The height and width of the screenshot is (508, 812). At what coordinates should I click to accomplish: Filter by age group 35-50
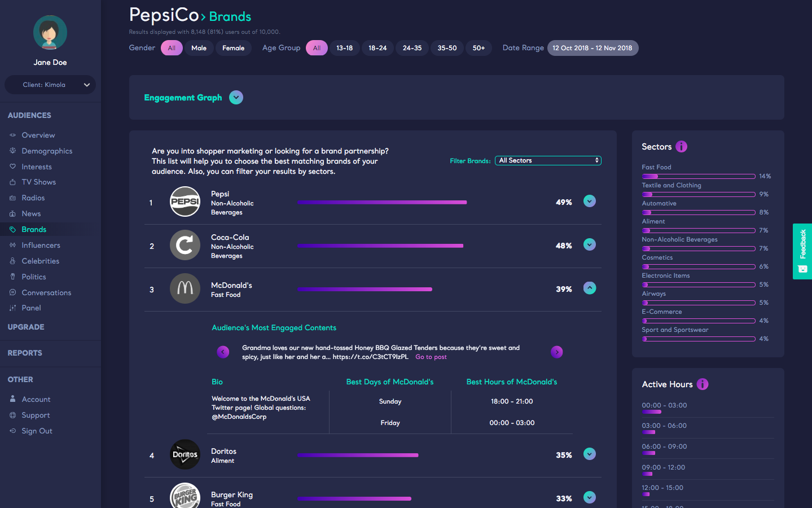click(447, 48)
